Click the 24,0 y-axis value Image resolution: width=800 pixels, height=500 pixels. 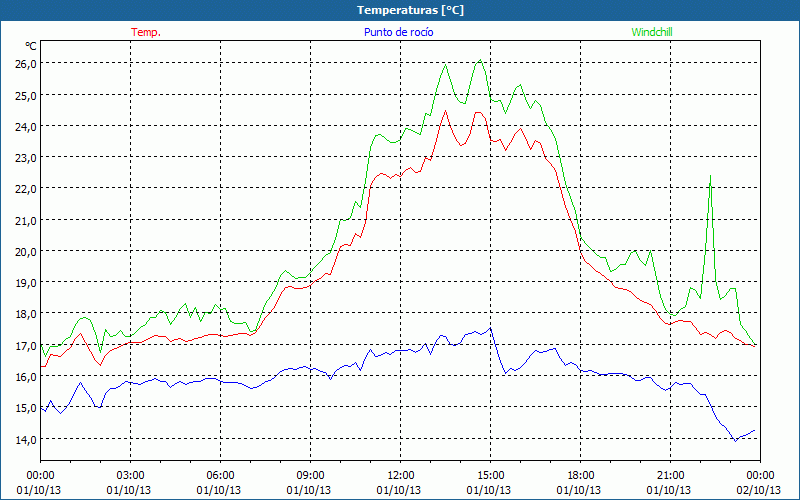26,127
